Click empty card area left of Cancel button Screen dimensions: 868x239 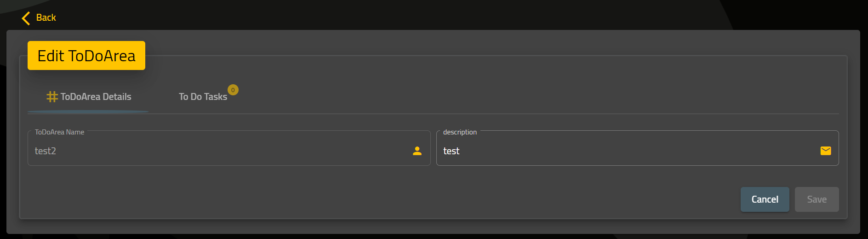click(x=382, y=199)
